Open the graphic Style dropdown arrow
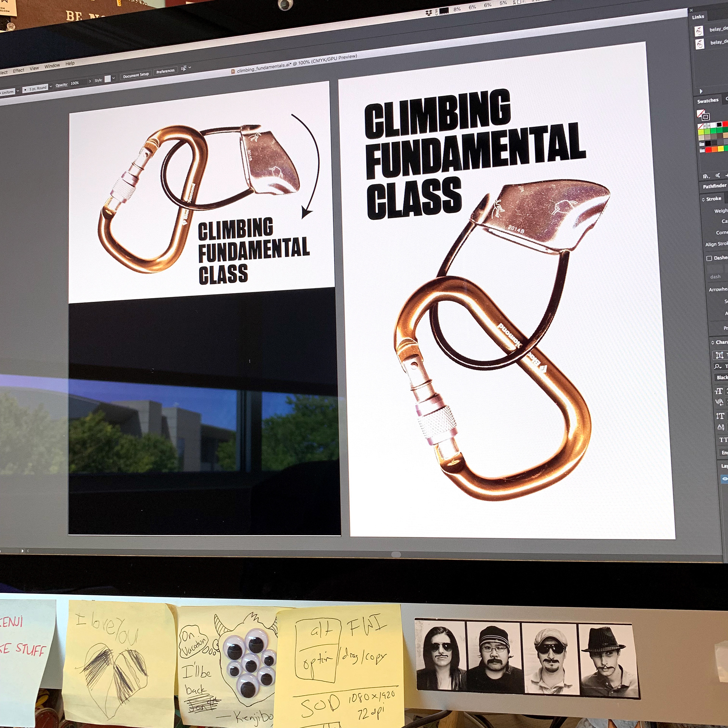Screen dimensions: 728x728 pyautogui.click(x=113, y=78)
